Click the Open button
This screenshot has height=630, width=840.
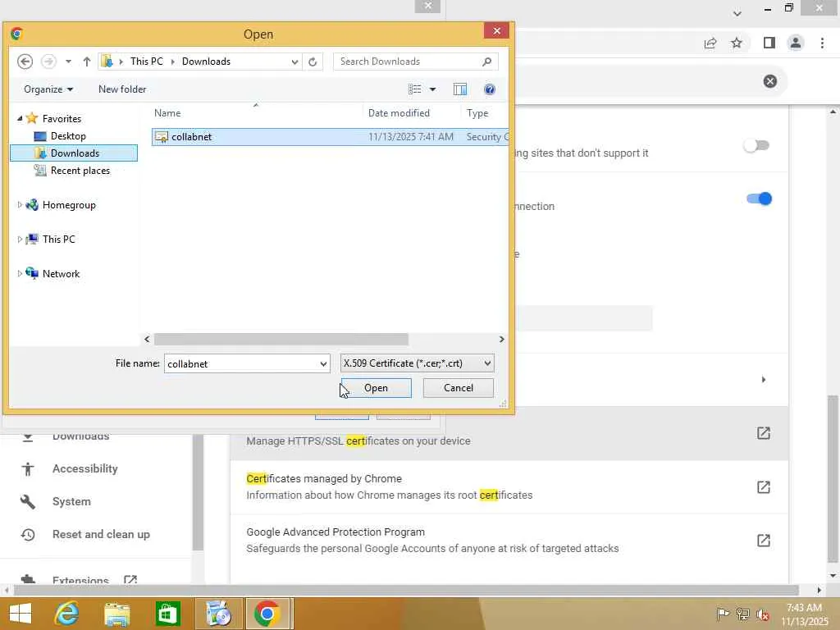tap(376, 388)
